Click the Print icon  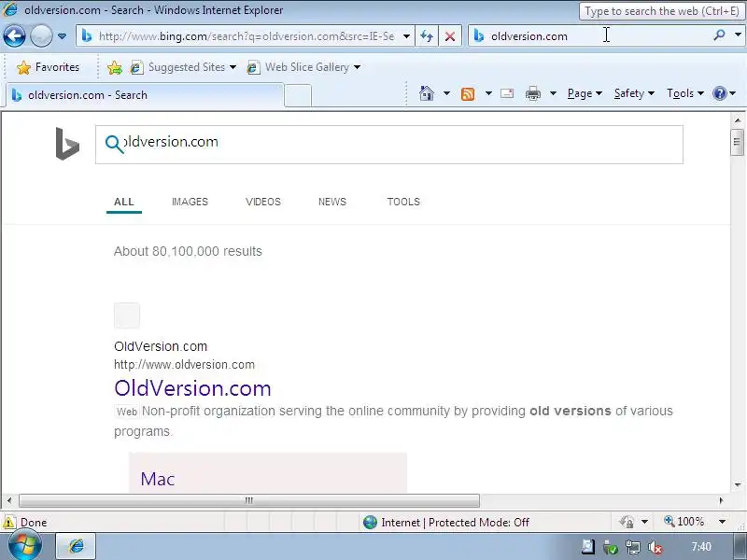click(532, 93)
